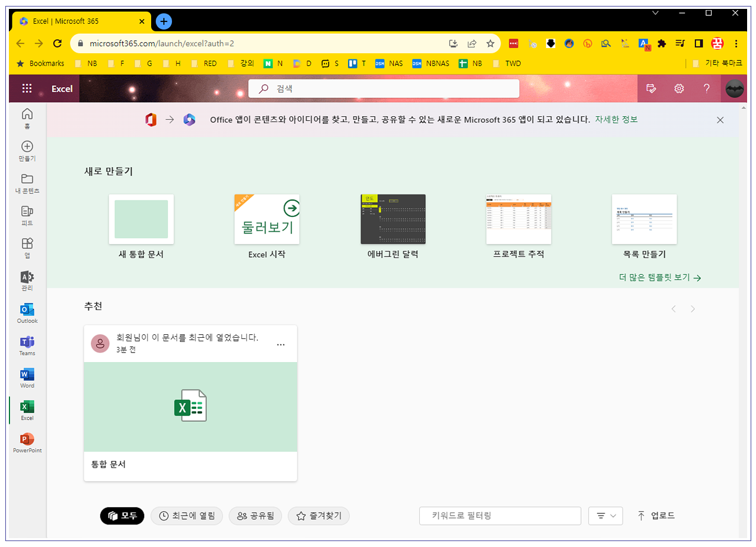
Task: Click the page vertical scrollbar
Action: (744, 320)
